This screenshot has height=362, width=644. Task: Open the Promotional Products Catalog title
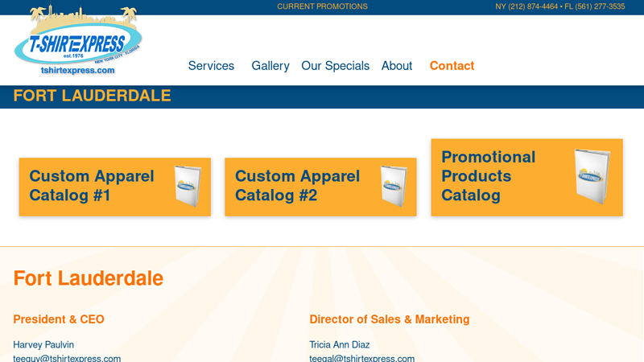coord(488,176)
